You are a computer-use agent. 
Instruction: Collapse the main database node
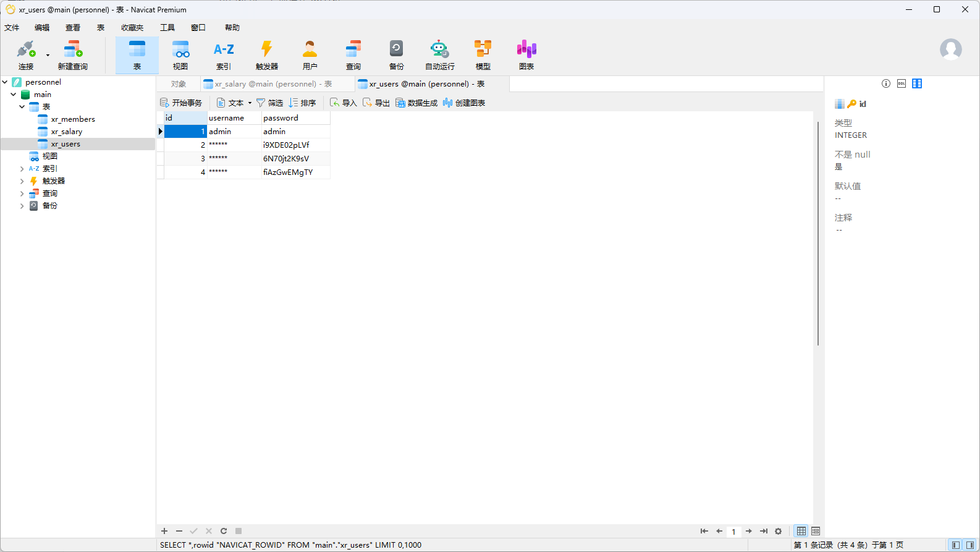tap(14, 95)
